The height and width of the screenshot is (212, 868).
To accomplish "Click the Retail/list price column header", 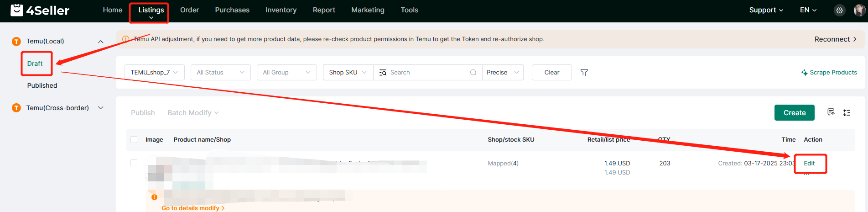I will pyautogui.click(x=608, y=139).
